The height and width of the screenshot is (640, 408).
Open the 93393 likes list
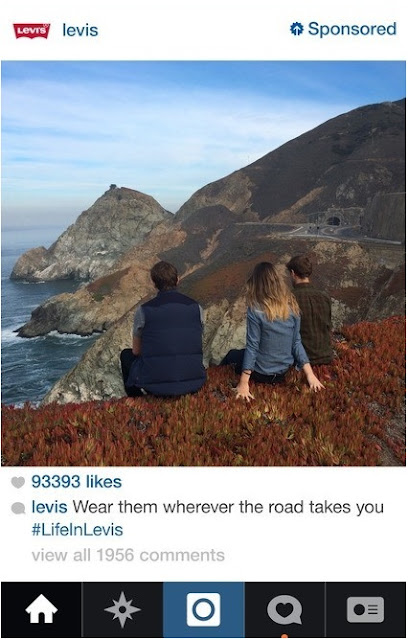coord(77,482)
